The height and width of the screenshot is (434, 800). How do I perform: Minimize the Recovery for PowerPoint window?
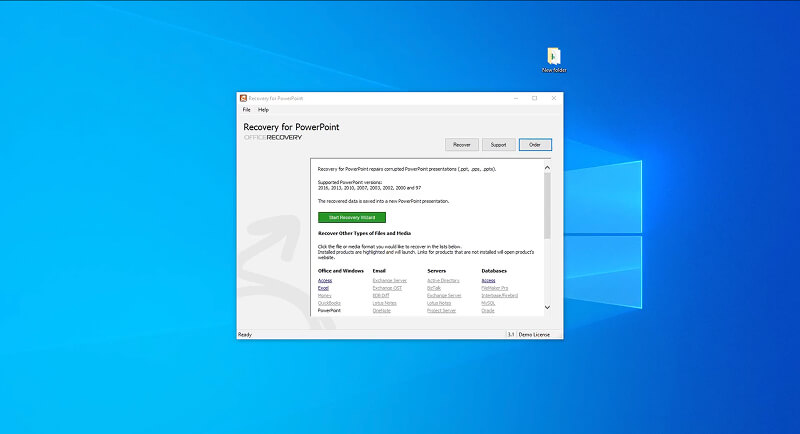tap(517, 98)
